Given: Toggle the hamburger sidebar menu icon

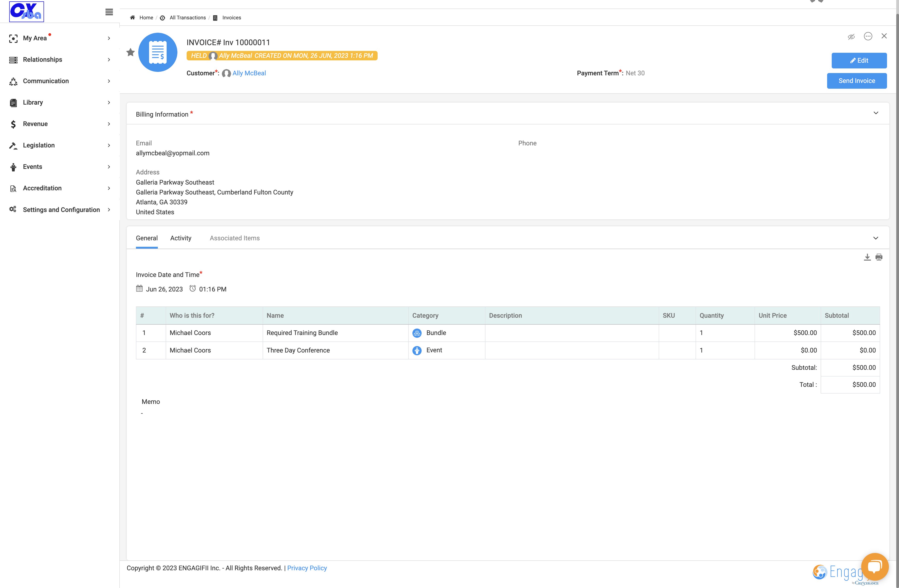Looking at the screenshot, I should tap(109, 12).
